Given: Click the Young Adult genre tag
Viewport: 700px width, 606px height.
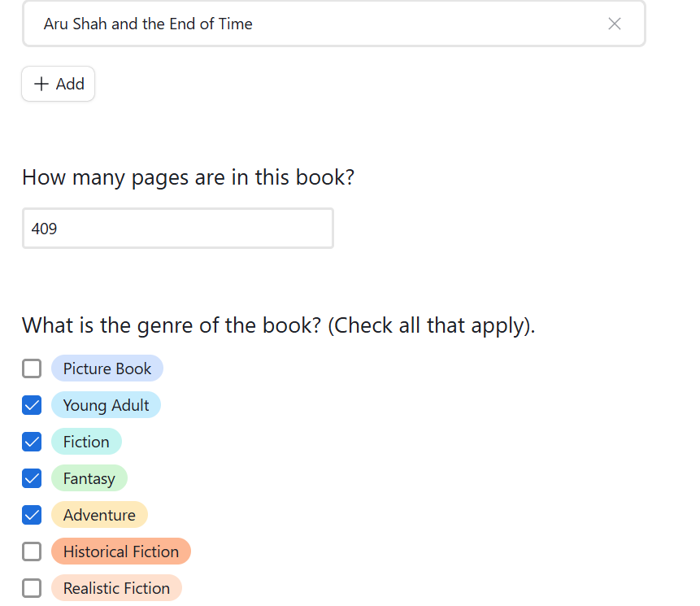Looking at the screenshot, I should tap(106, 405).
